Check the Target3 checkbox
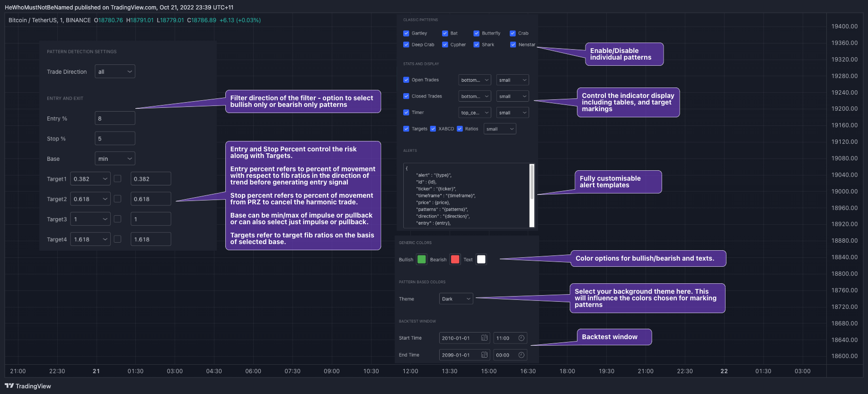Image resolution: width=868 pixels, height=394 pixels. 118,219
